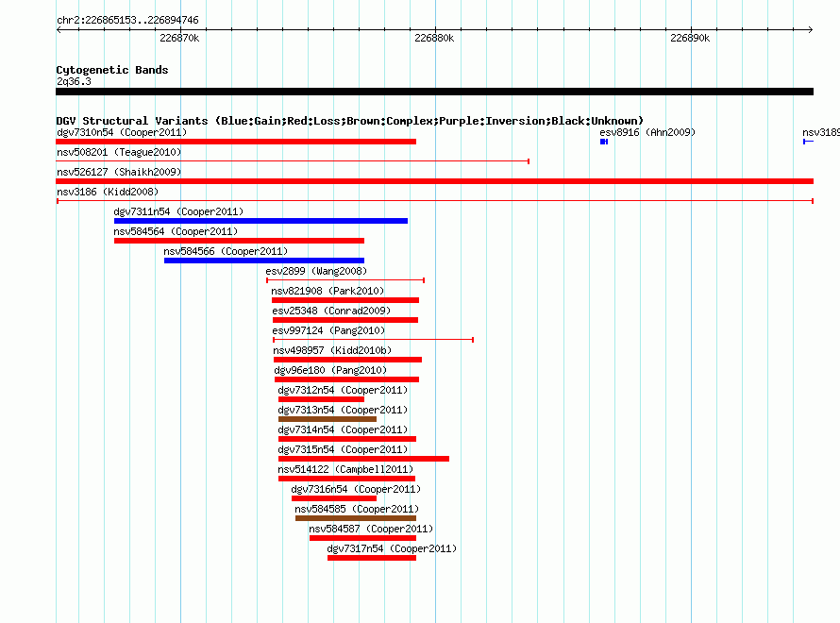Viewport: 840px width, 623px height.
Task: Select the red bar under dgv7316n54
Action: pyautogui.click(x=334, y=498)
